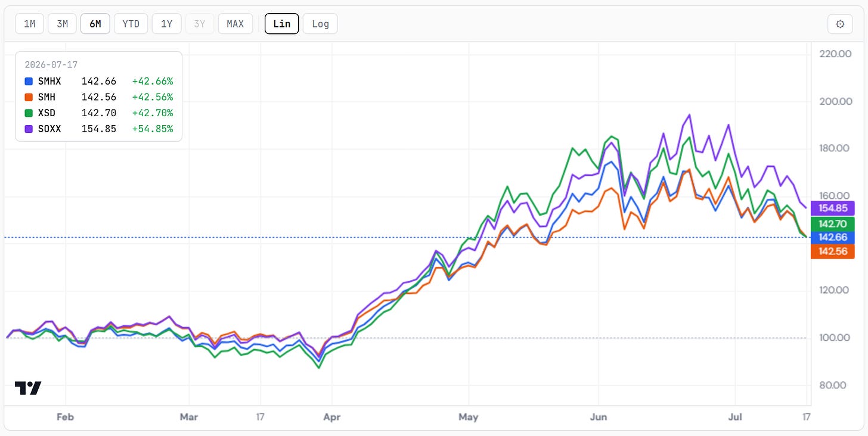Click the Feb date axis label
This screenshot has height=436, width=868.
pos(66,418)
